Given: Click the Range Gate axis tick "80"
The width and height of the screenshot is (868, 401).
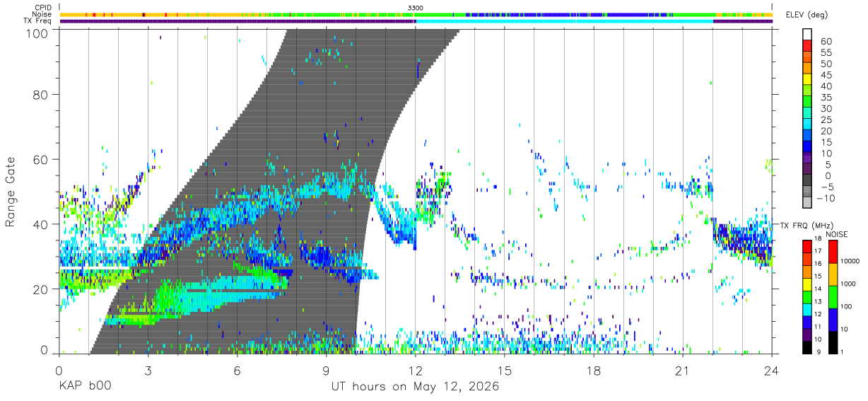Looking at the screenshot, I should 42,94.
